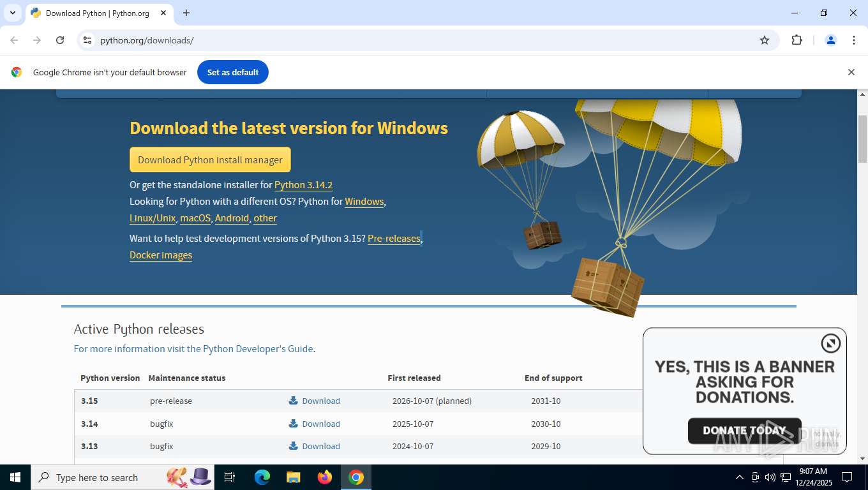
Task: Open the Android downloads link
Action: 232,218
